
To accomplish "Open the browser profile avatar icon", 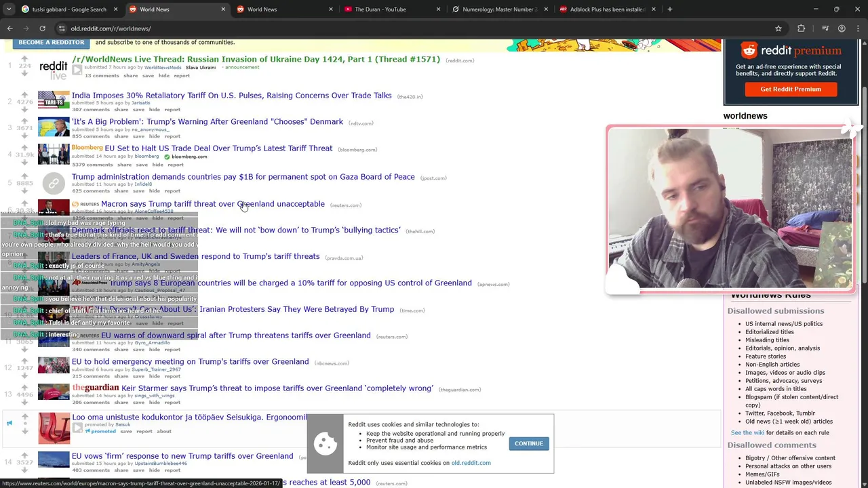I will pos(842,28).
